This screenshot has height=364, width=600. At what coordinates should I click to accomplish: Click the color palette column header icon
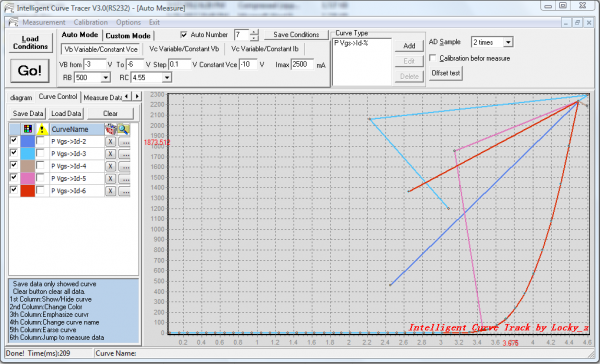point(28,129)
